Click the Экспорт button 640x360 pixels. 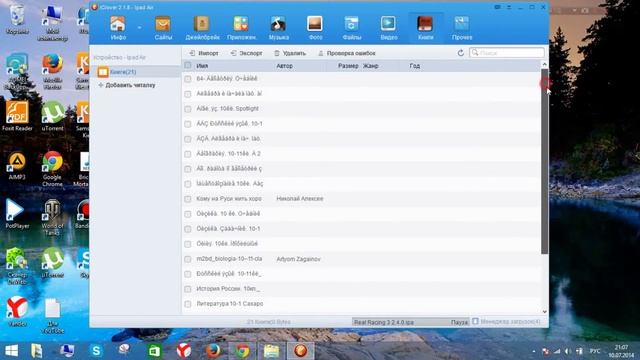tap(246, 53)
